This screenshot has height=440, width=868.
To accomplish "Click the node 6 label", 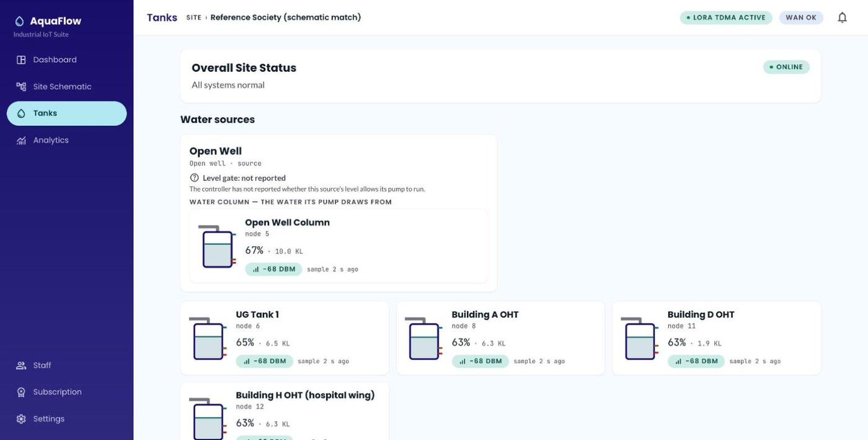I will click(x=248, y=326).
